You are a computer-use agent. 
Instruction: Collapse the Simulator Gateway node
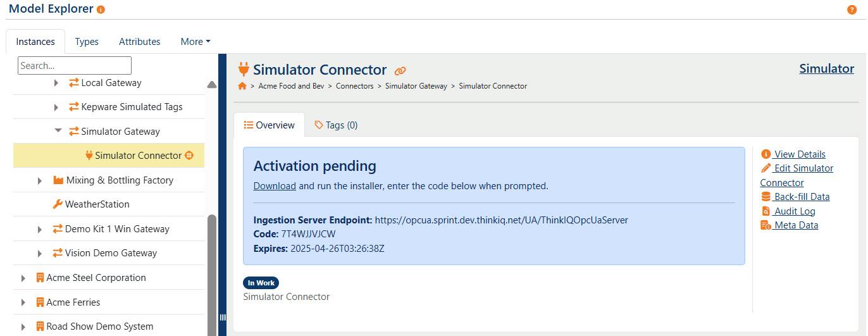(58, 131)
